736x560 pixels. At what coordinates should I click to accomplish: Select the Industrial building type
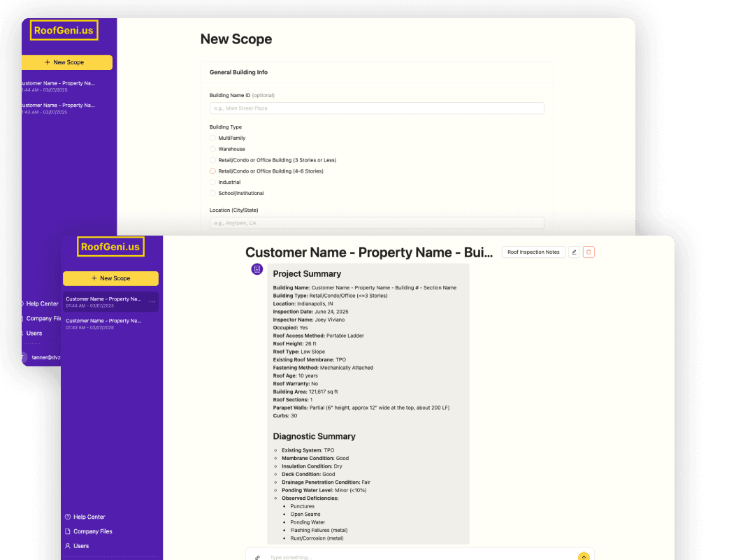(213, 182)
